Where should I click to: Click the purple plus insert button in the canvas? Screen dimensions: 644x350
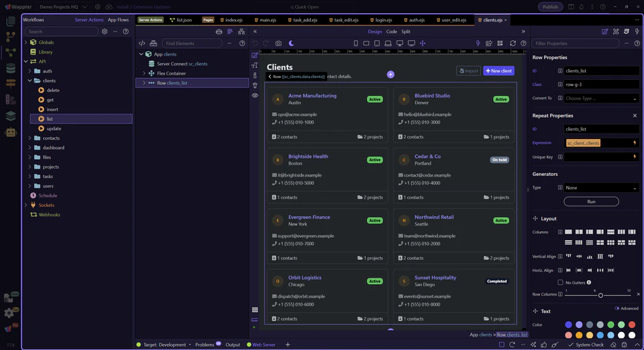click(x=390, y=75)
